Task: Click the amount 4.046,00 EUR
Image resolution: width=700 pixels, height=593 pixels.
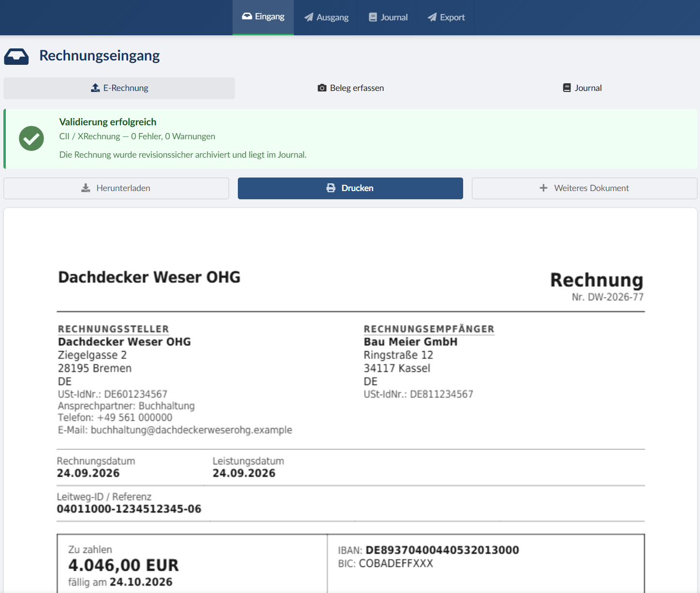Action: 124,565
